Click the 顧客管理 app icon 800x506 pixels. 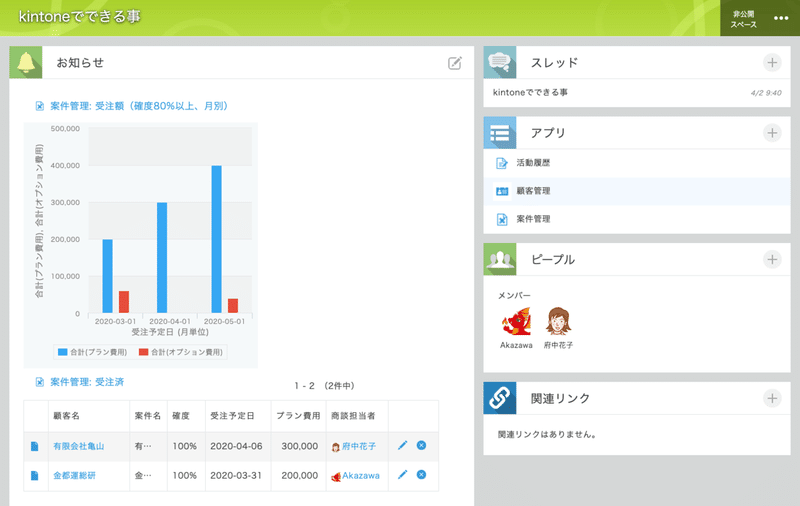[502, 191]
